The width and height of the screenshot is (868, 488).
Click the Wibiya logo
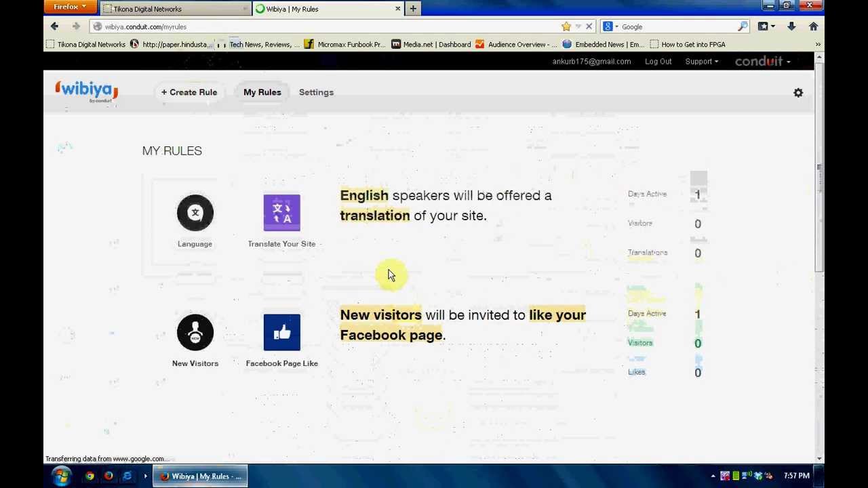click(86, 91)
